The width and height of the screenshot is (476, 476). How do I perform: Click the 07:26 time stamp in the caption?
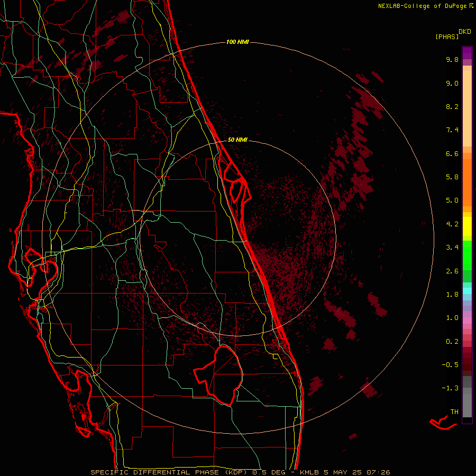pos(378,472)
